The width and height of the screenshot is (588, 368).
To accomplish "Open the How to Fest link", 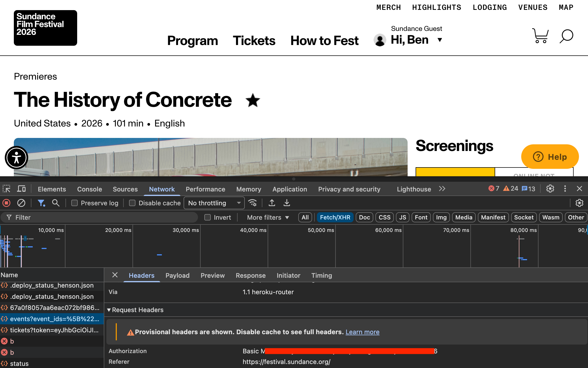I will coord(324,41).
